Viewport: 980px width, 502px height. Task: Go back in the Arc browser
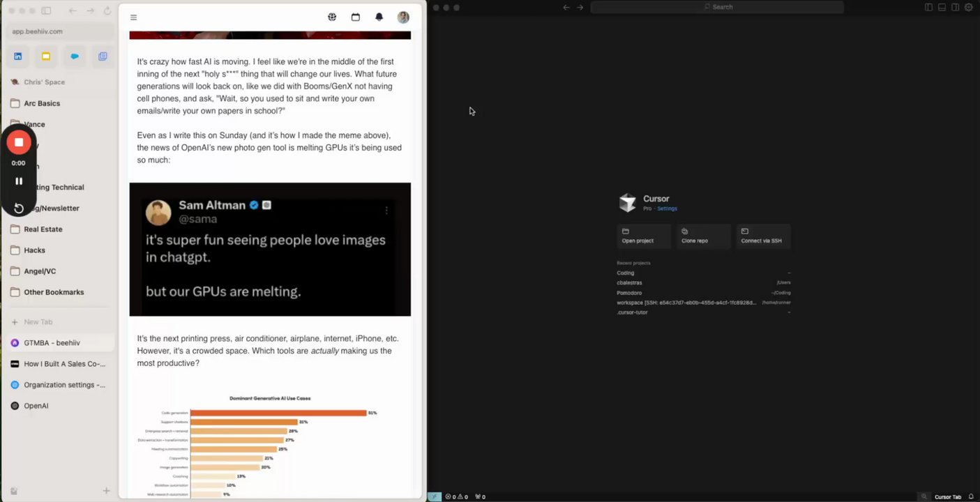[x=73, y=10]
